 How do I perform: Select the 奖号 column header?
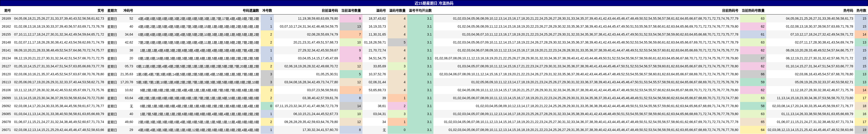(x=100, y=11)
